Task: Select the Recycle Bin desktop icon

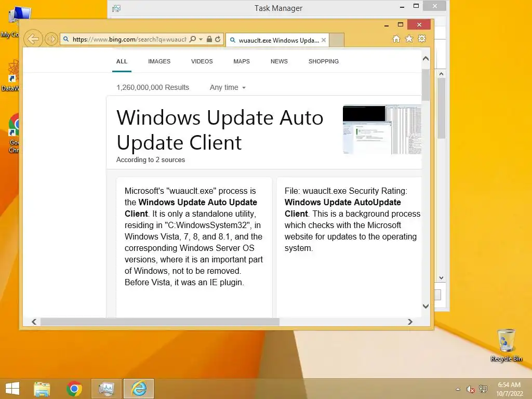Action: pyautogui.click(x=506, y=345)
